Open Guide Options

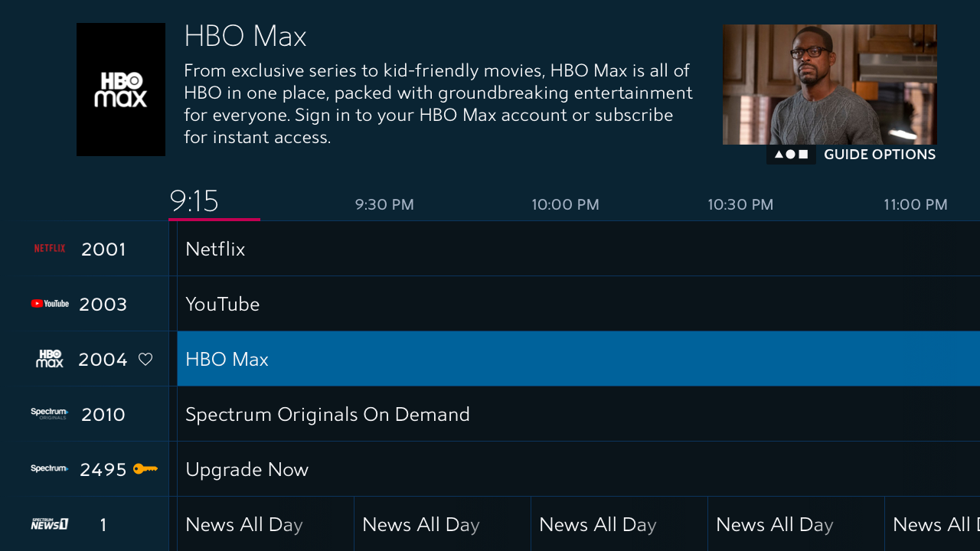pos(879,155)
